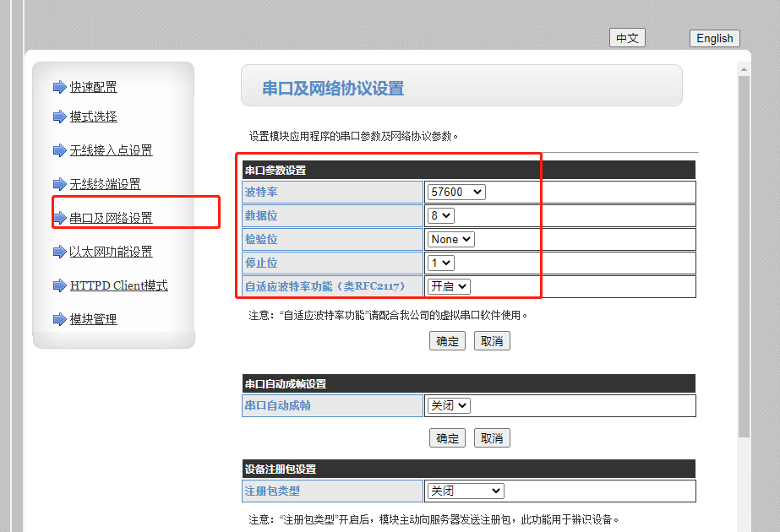Go to the 模块管理 menu page

point(93,319)
